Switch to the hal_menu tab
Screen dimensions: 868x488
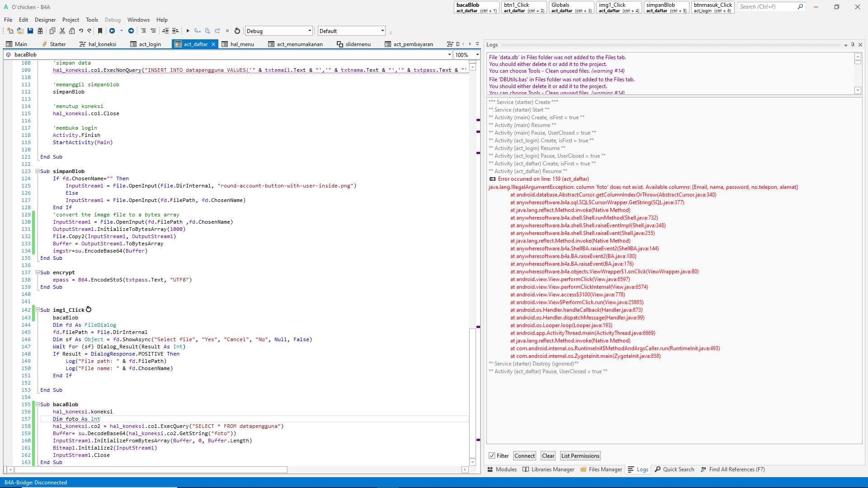point(242,44)
